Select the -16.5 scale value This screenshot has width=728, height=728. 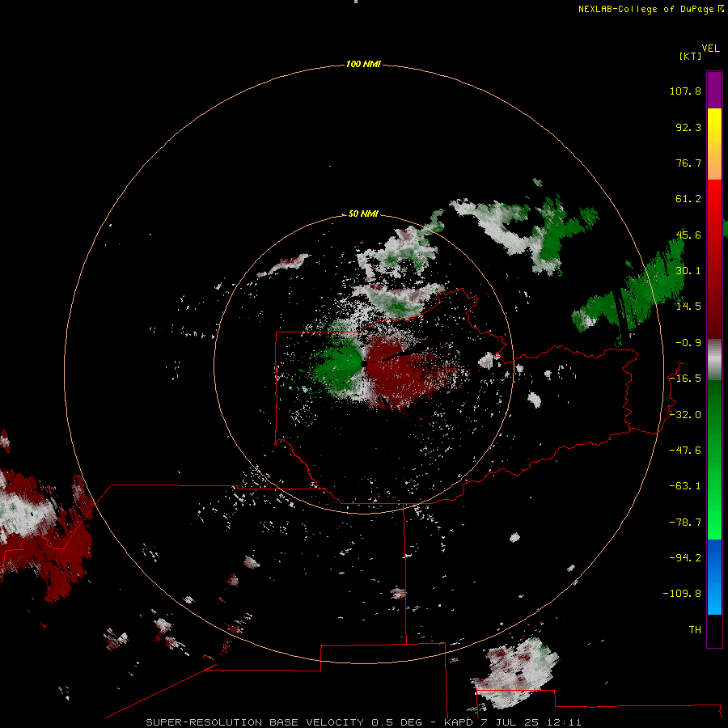pos(685,379)
